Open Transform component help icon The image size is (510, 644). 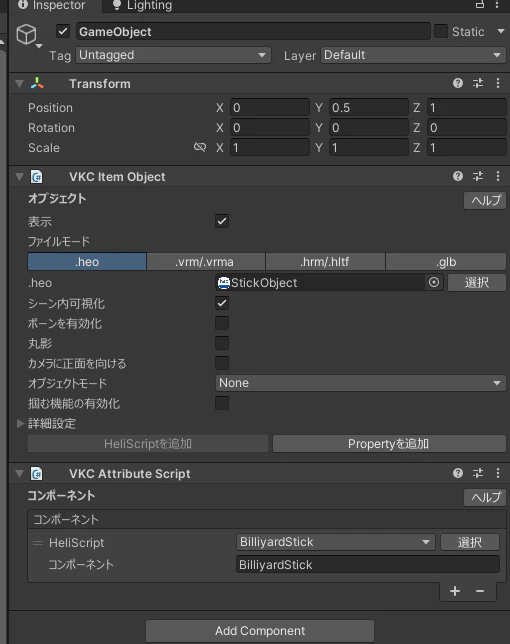coord(458,83)
